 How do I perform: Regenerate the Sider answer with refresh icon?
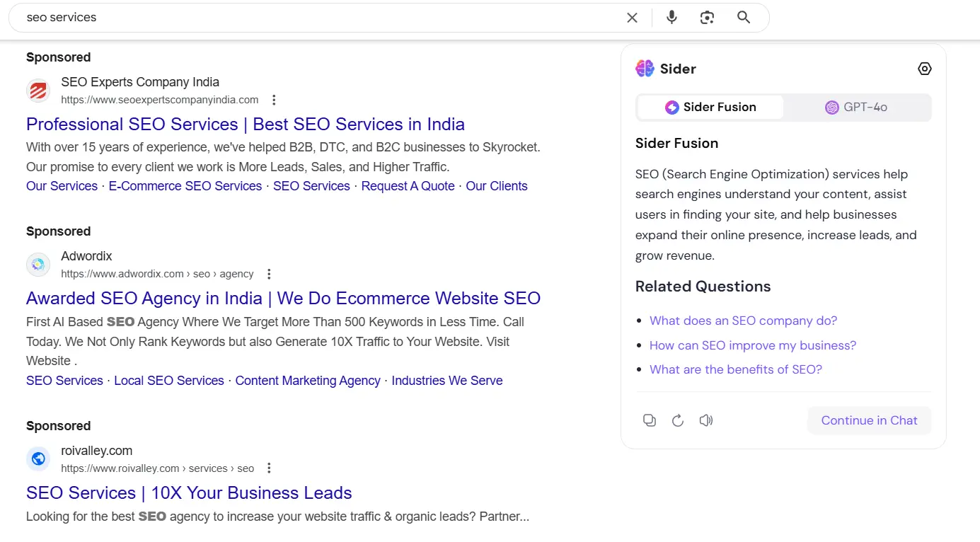677,420
